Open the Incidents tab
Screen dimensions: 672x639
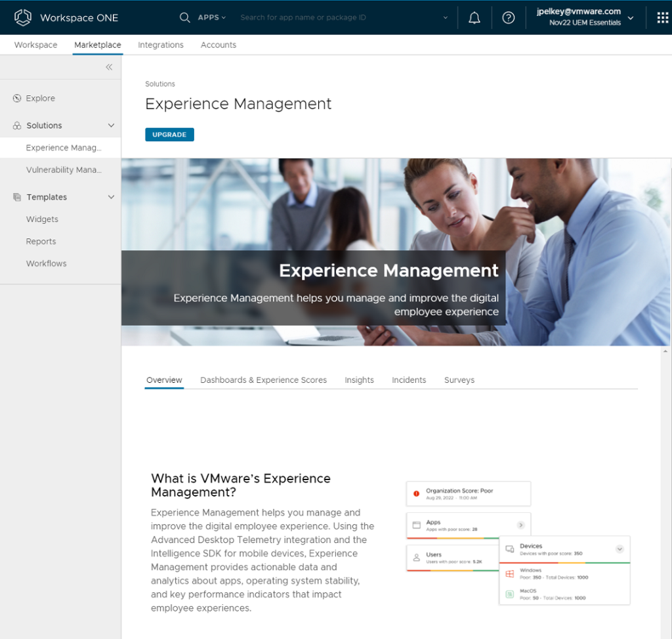tap(409, 380)
